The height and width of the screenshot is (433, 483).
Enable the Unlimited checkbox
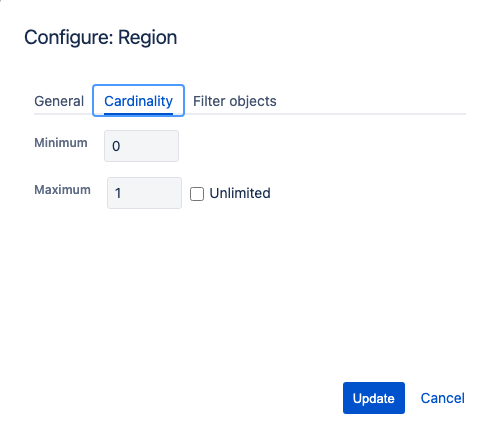197,194
